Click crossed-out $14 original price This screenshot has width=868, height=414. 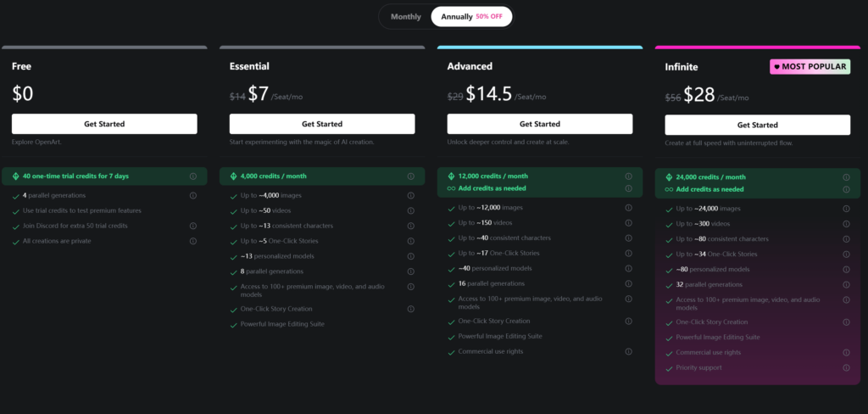point(237,97)
